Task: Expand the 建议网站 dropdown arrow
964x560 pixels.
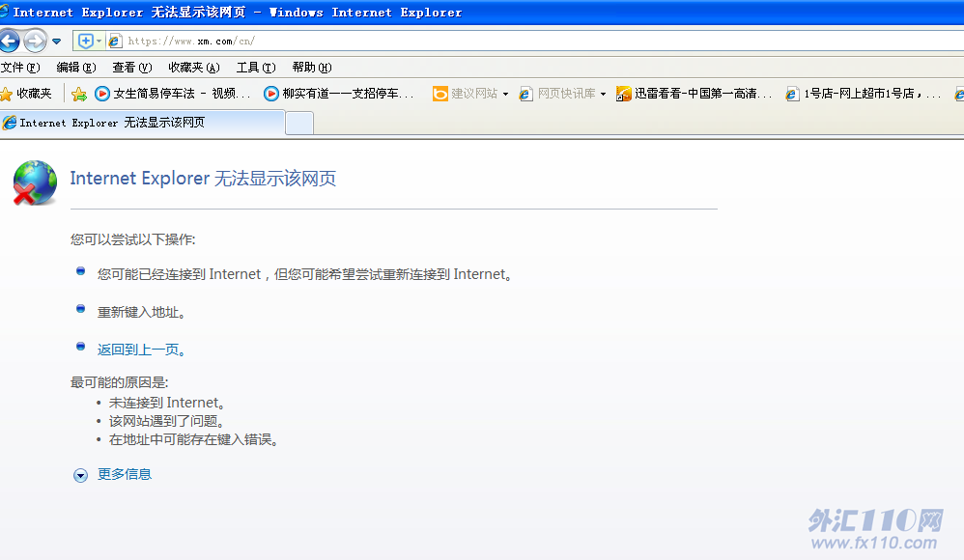Action: [505, 94]
